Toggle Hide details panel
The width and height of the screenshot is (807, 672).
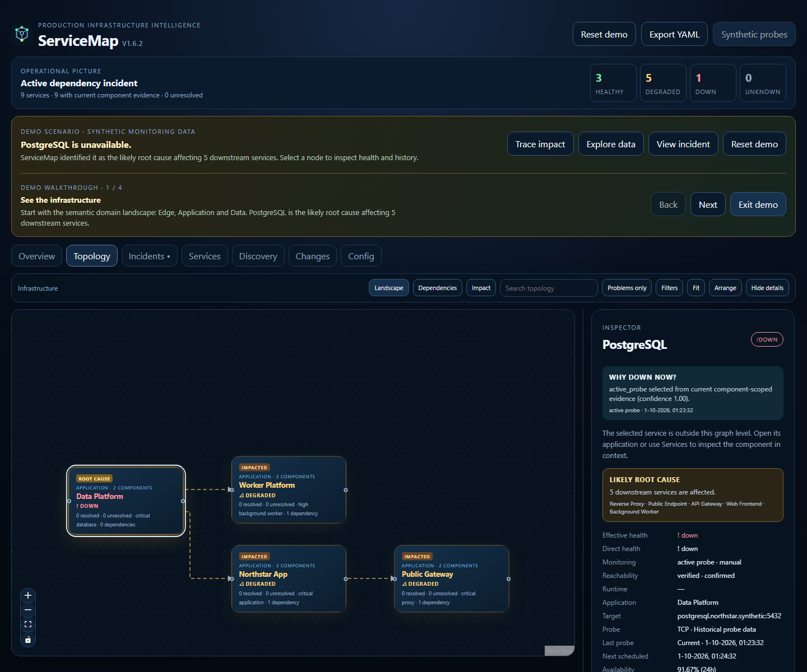[x=767, y=288]
